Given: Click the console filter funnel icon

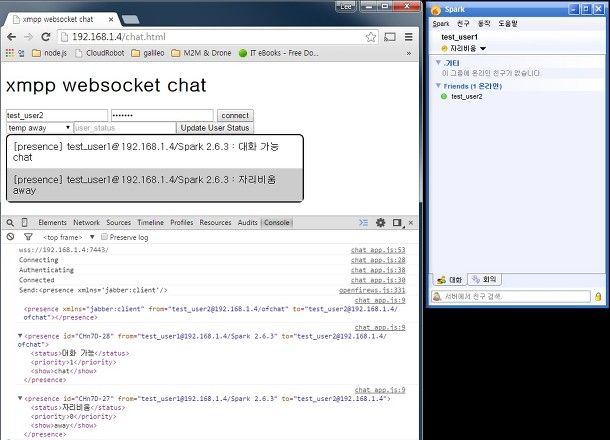Looking at the screenshot, I should click(x=28, y=237).
